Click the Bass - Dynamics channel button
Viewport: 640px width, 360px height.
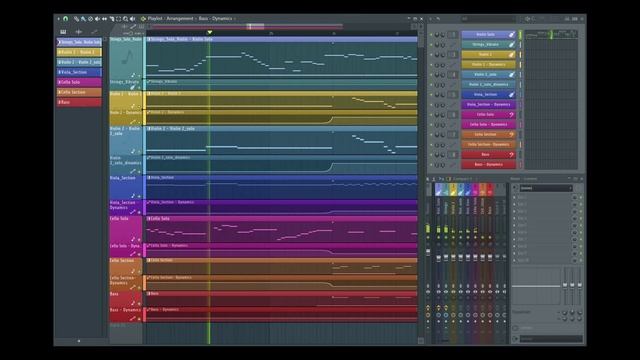tap(489, 164)
